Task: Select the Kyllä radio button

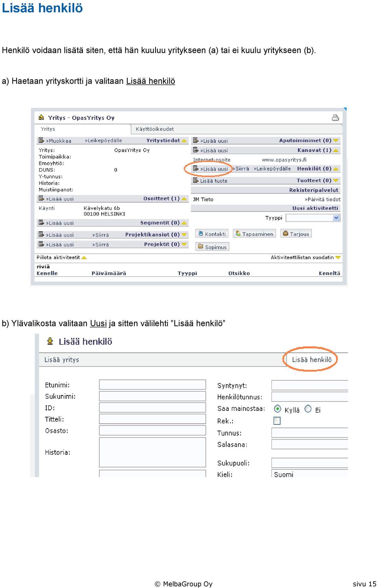Action: (x=278, y=409)
